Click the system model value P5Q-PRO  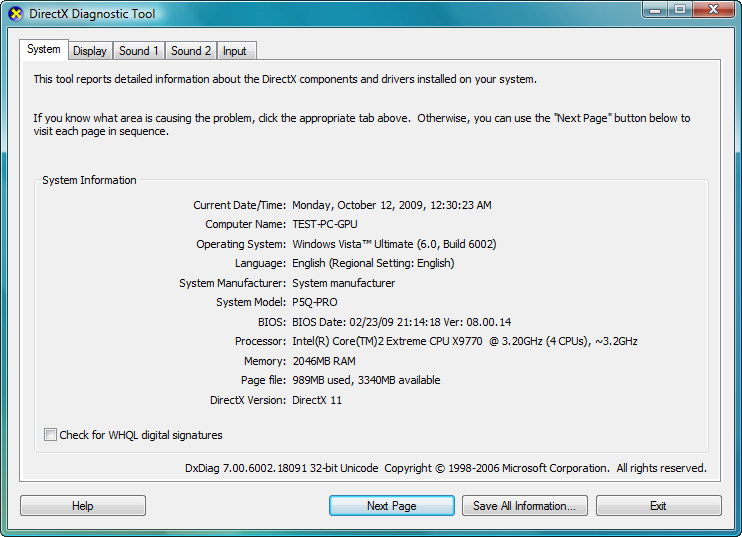[315, 302]
